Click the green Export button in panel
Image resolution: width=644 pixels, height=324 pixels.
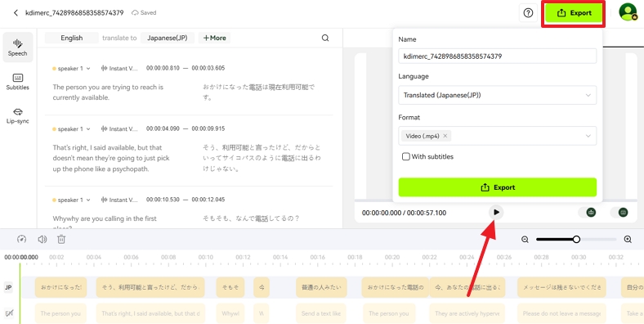[498, 187]
